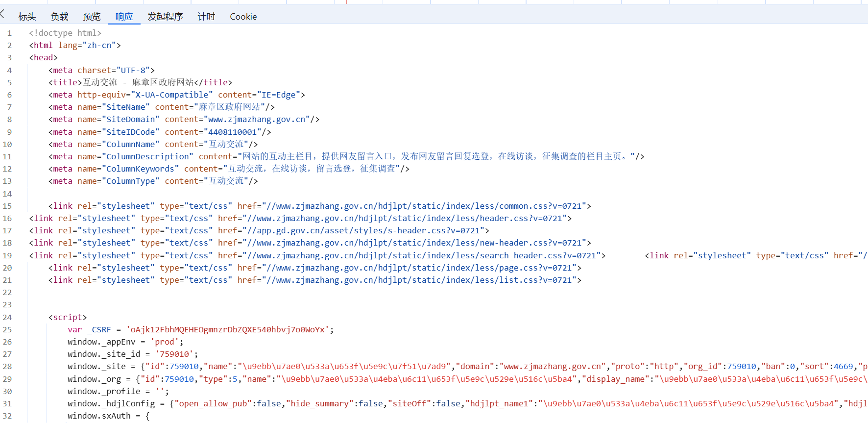
Task: Click the page.css stylesheet line
Action: [x=315, y=268]
